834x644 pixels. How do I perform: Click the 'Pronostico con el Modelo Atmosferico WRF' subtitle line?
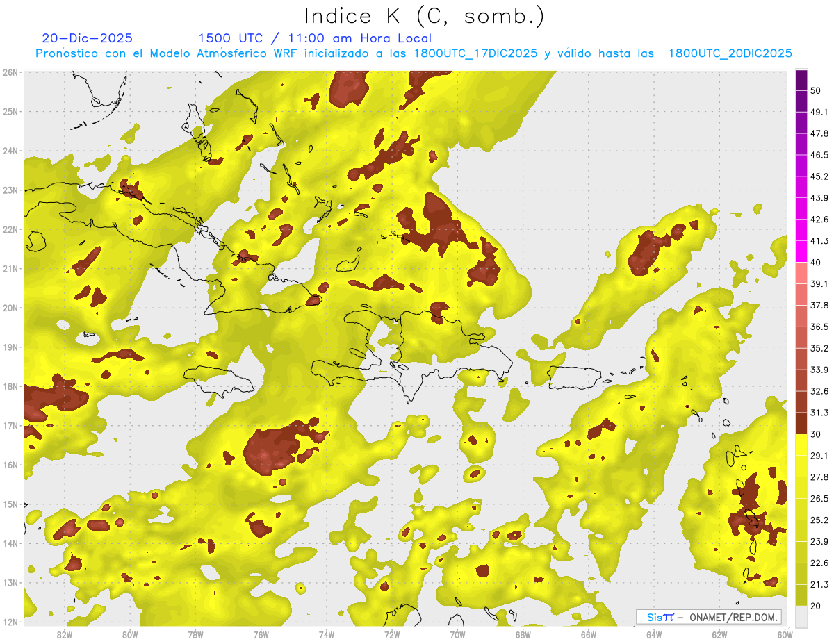tap(414, 53)
